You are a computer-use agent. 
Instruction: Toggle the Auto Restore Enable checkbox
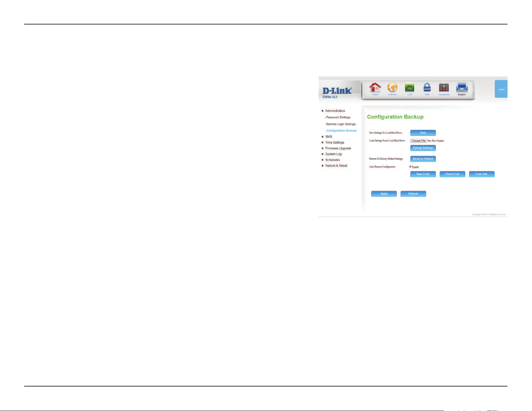click(410, 167)
